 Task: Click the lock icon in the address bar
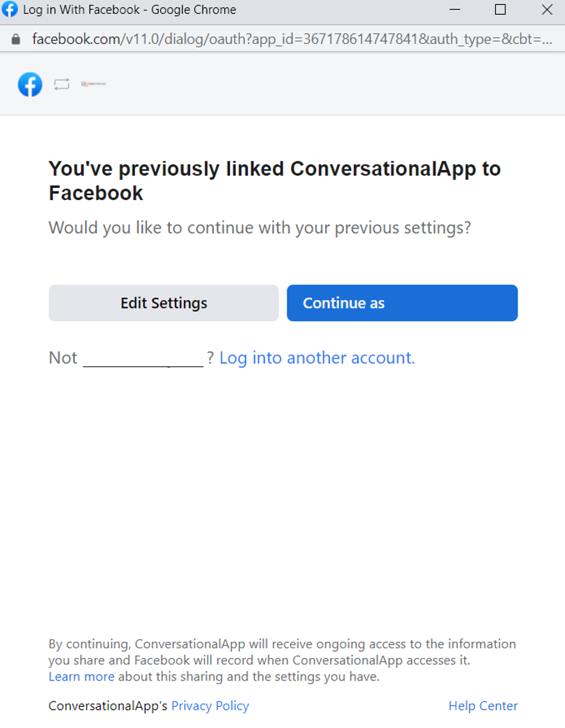click(x=16, y=38)
